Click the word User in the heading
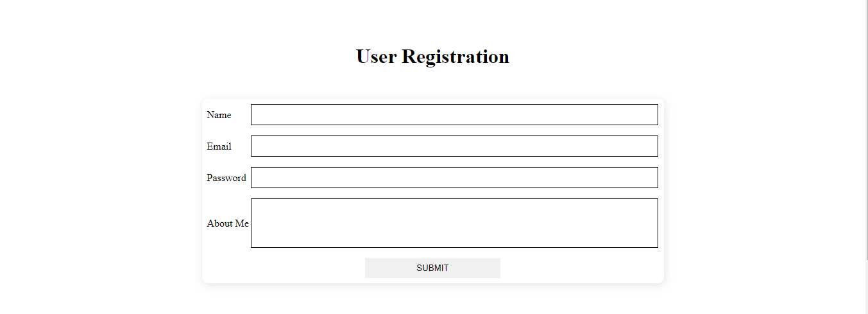Viewport: 868px width, 314px height. 377,57
